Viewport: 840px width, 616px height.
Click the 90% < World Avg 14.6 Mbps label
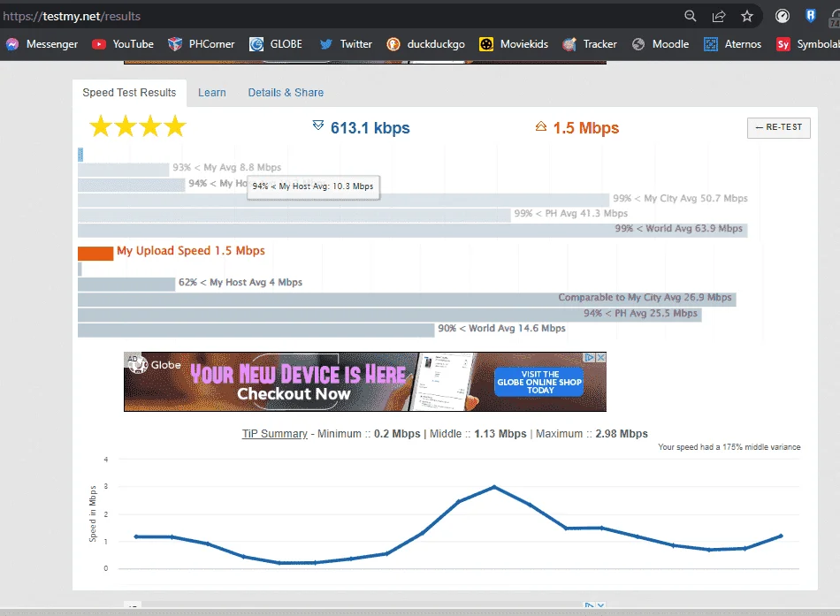pyautogui.click(x=501, y=328)
